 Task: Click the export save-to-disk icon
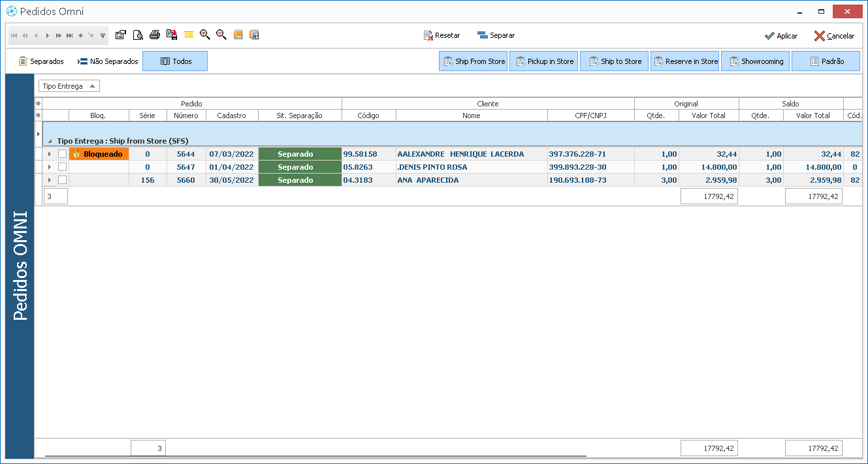coord(172,35)
